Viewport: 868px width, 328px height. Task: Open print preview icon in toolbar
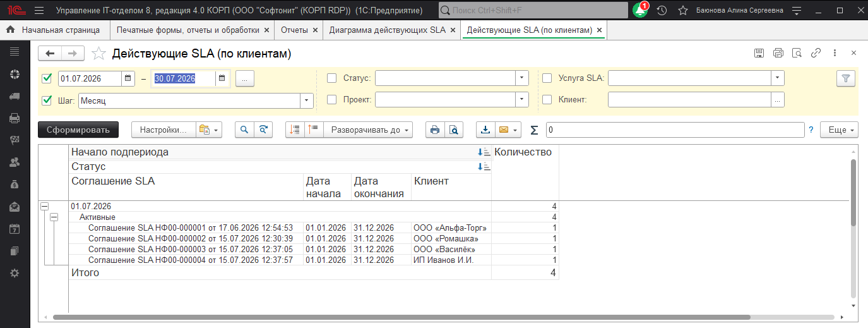(453, 130)
